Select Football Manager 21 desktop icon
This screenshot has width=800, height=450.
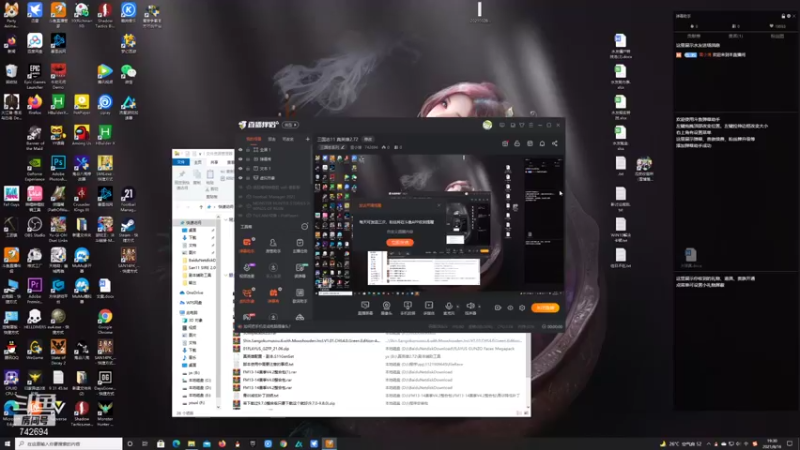[x=128, y=198]
